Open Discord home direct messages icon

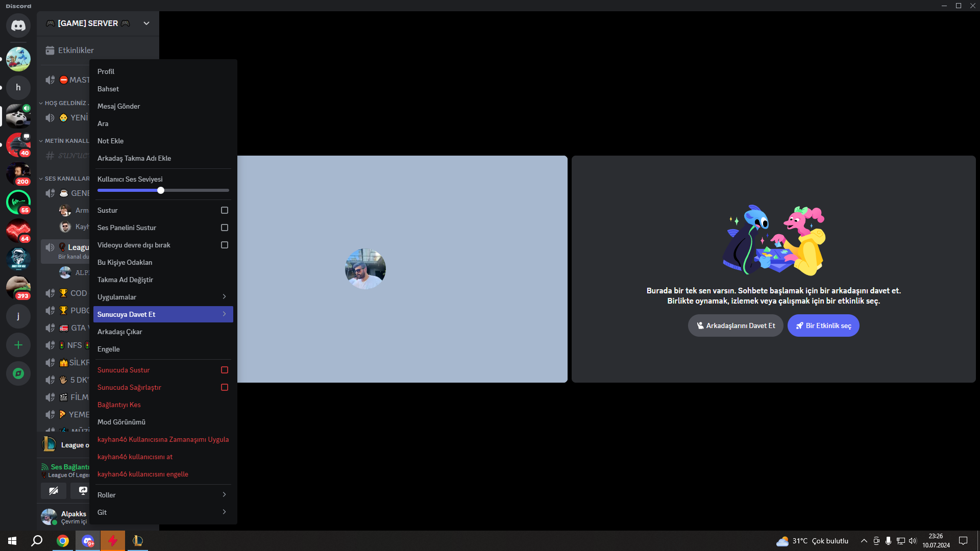(x=18, y=26)
